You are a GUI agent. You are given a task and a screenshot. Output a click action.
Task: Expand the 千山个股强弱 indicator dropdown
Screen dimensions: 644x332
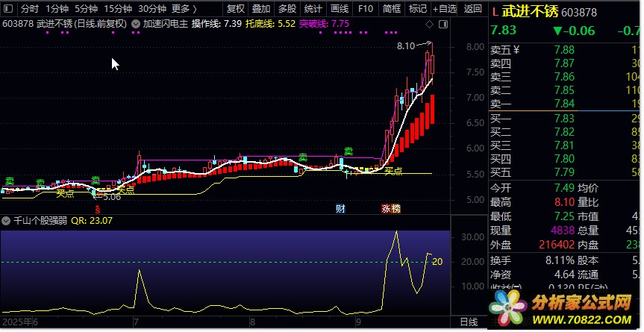[x=6, y=221]
